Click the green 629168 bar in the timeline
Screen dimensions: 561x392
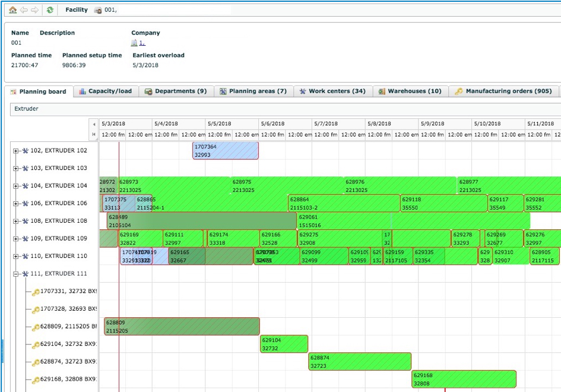[464, 379]
